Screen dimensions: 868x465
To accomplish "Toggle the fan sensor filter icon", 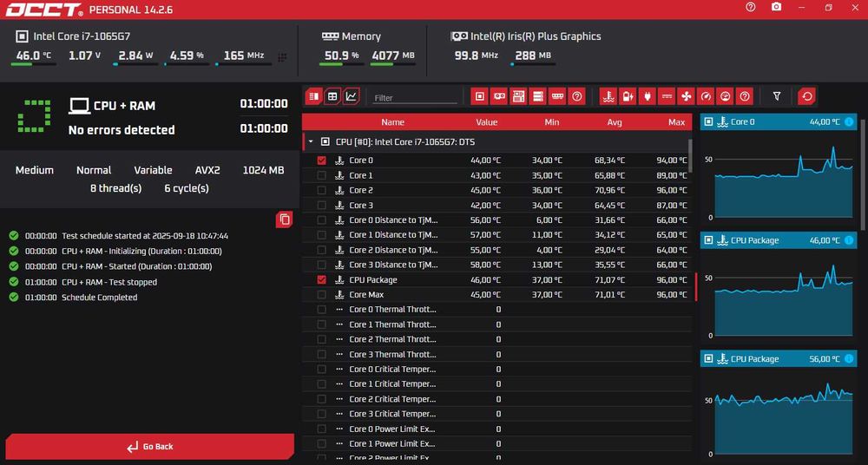I will tap(686, 96).
